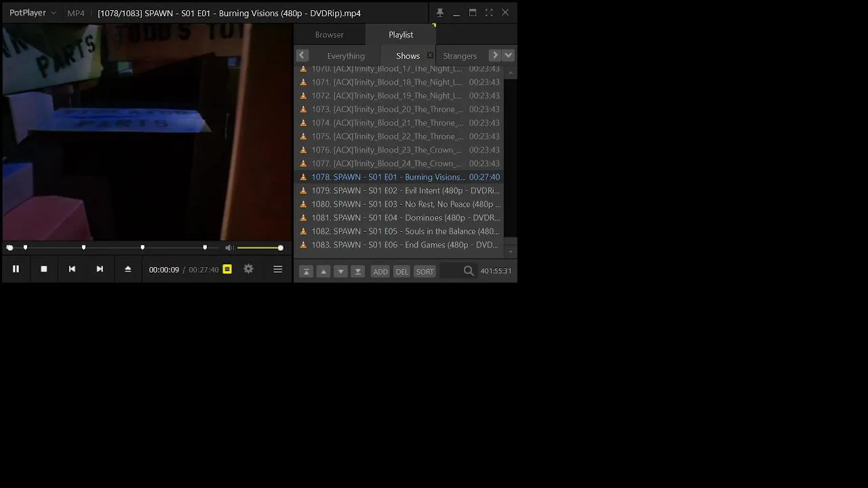
Task: Move selected item to top of playlist
Action: (x=306, y=271)
